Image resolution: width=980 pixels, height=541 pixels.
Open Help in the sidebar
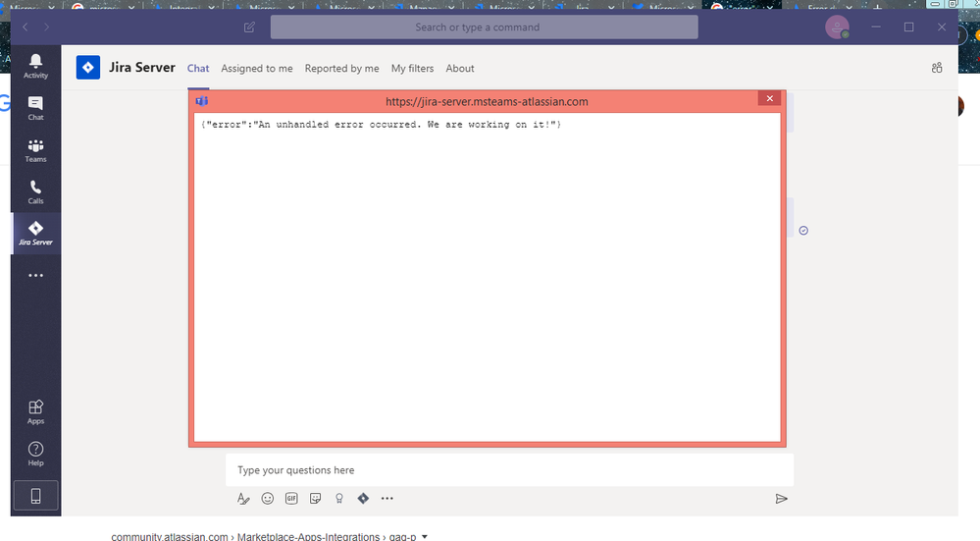[x=35, y=454]
